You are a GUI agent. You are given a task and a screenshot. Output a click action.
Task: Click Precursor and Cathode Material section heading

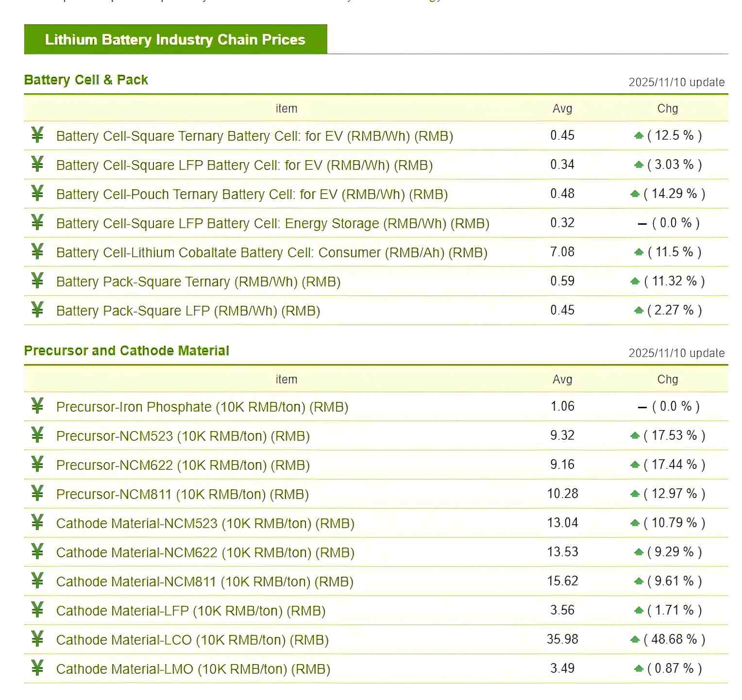[126, 350]
